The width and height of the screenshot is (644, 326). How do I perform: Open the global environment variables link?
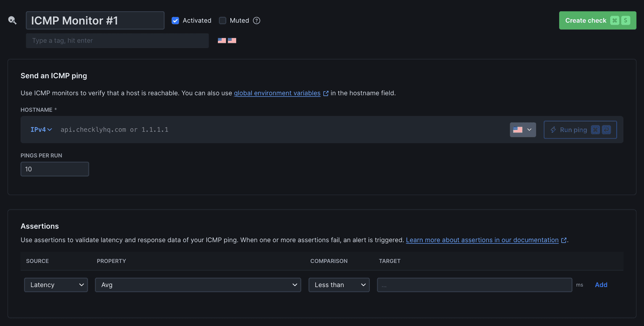coord(277,93)
